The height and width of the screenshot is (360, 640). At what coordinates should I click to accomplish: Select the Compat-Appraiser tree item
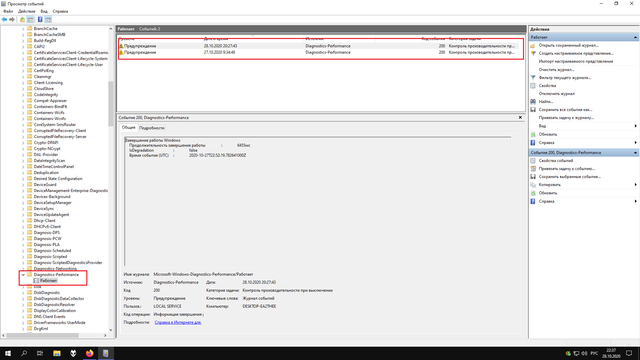point(50,101)
